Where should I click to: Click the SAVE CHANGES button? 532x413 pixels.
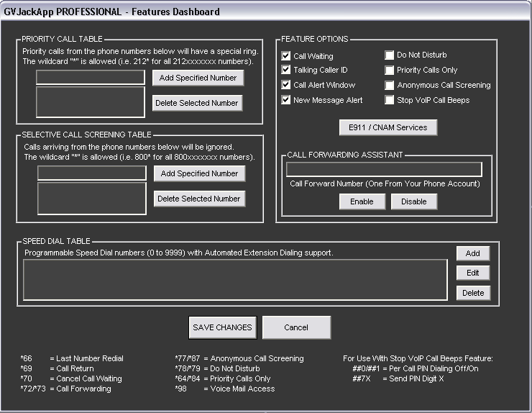pos(222,327)
